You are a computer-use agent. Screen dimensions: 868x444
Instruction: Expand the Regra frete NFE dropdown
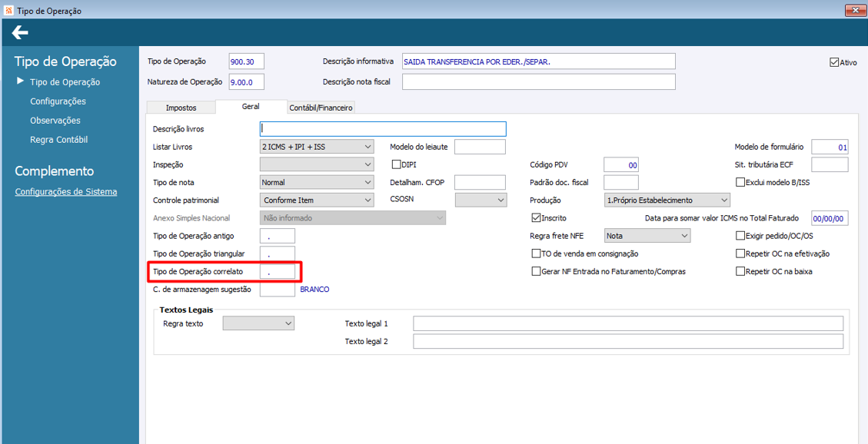coord(647,236)
